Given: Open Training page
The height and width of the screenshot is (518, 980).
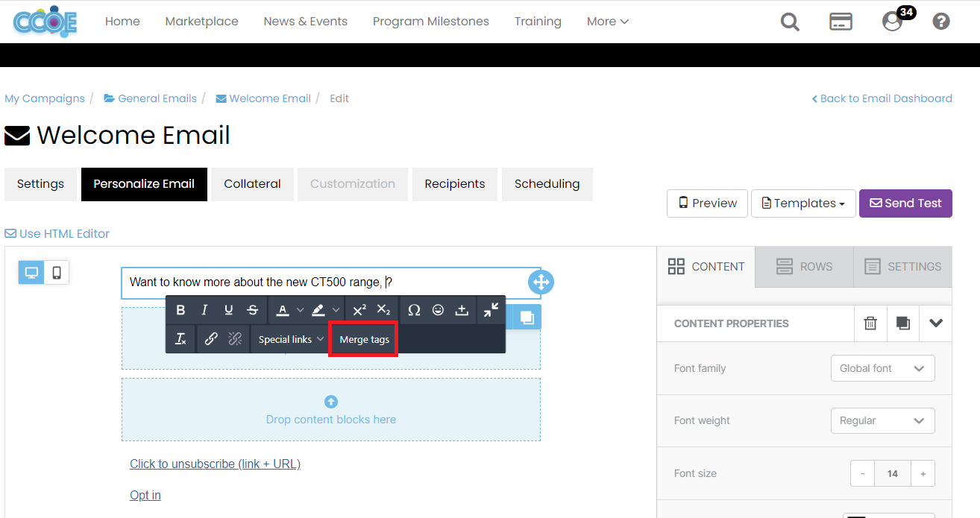Looking at the screenshot, I should 538,22.
